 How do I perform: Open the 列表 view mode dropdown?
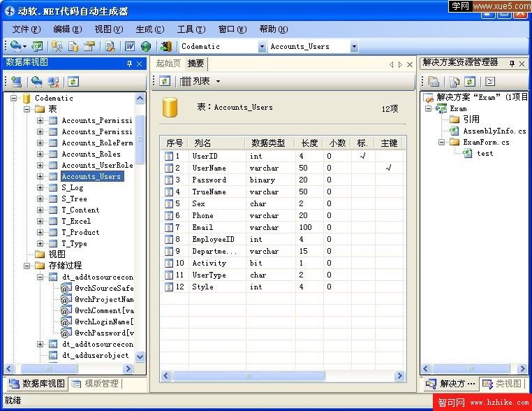click(218, 81)
